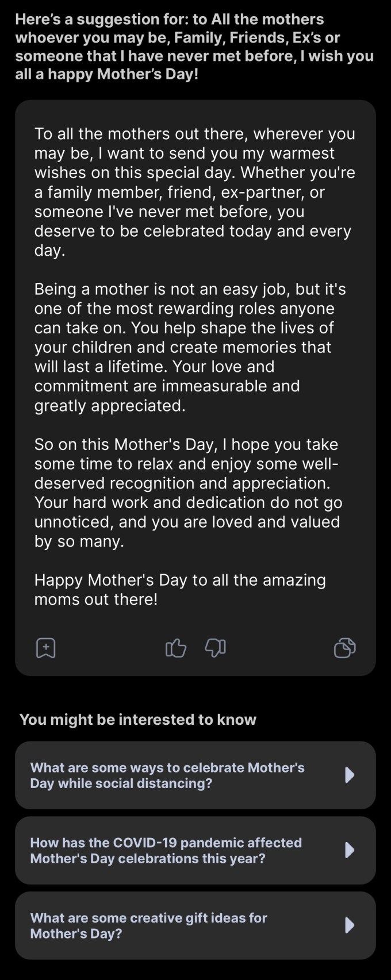
Task: Tap the thumbs down icon
Action: point(215,648)
